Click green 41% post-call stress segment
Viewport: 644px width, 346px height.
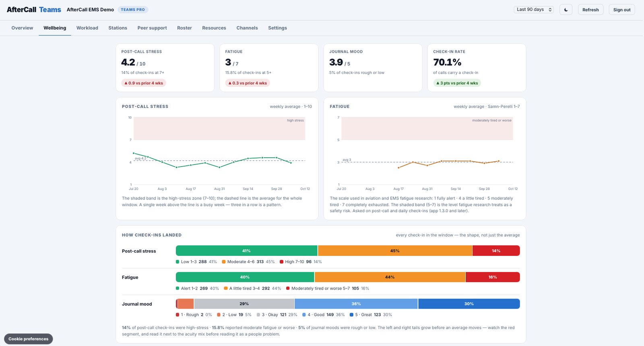[246, 251]
